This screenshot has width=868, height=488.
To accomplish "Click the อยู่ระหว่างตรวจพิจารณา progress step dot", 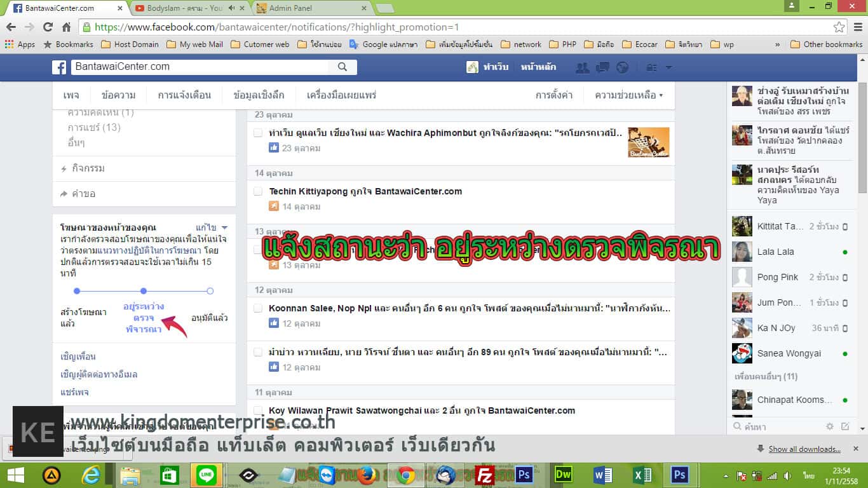I will [x=144, y=291].
